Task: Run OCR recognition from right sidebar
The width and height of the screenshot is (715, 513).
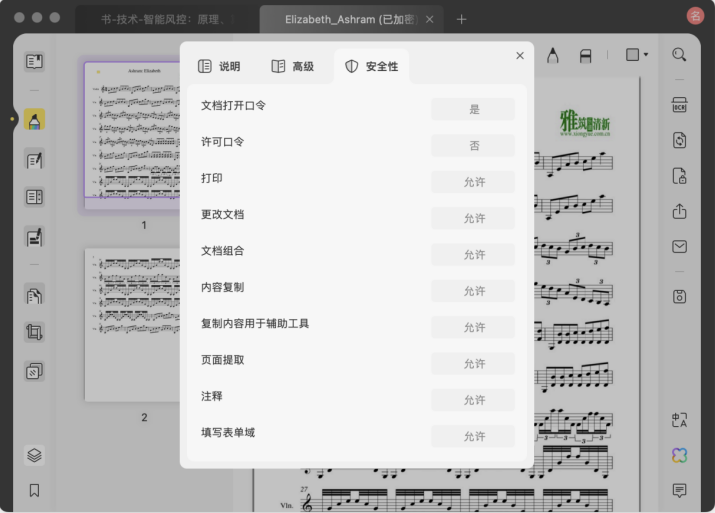Action: pos(679,105)
